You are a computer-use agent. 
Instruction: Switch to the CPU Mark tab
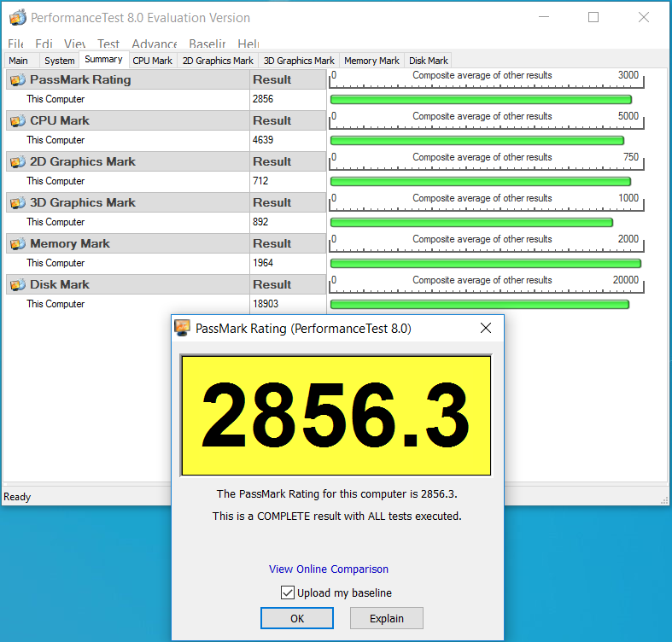tap(153, 61)
